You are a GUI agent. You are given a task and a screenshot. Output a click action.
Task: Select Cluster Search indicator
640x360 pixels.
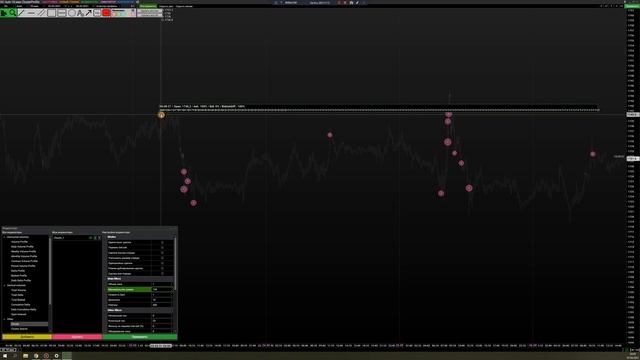point(20,329)
